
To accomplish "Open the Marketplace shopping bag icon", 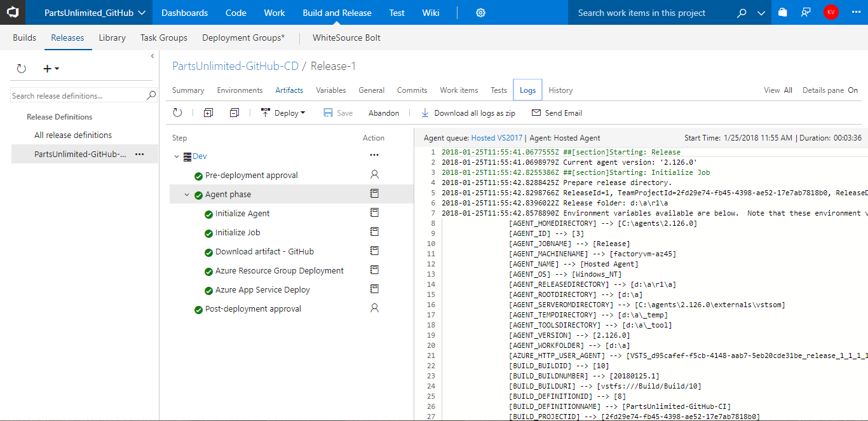I will pos(782,13).
